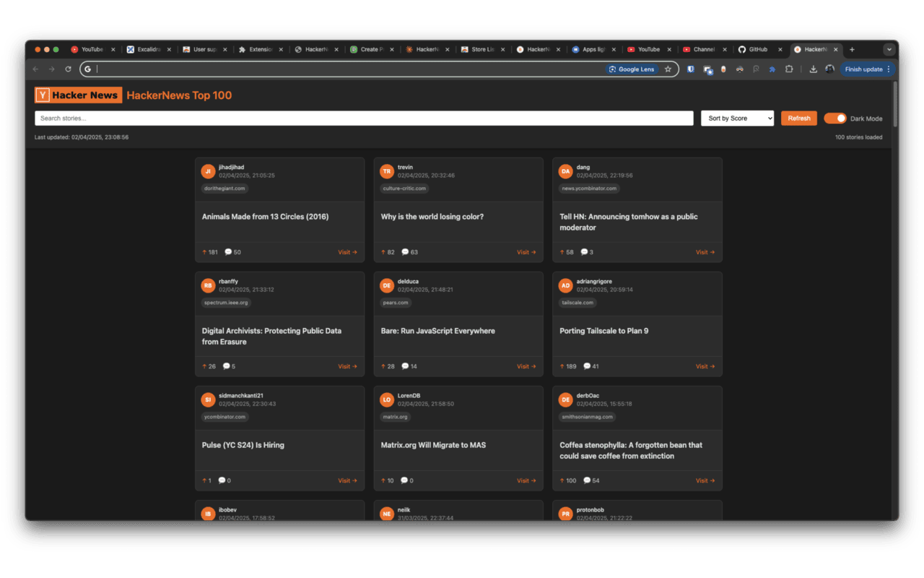This screenshot has width=924, height=578.
Task: Visit Digital Archivists story link
Action: tap(347, 366)
